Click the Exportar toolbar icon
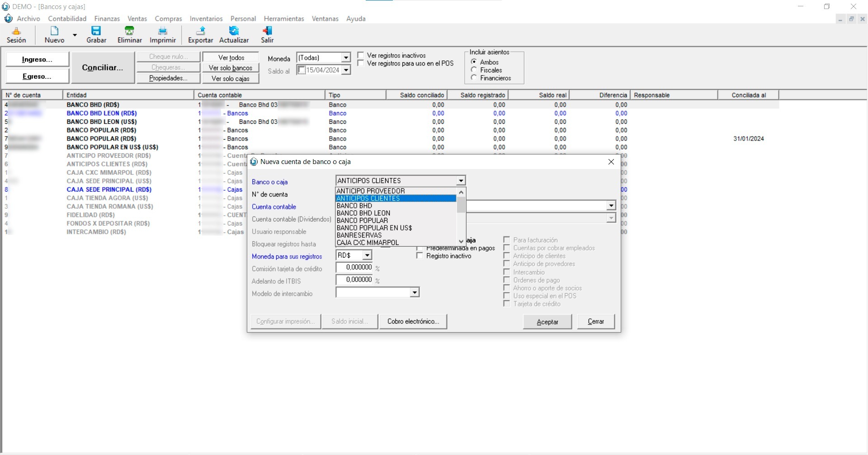868x455 pixels. click(200, 31)
